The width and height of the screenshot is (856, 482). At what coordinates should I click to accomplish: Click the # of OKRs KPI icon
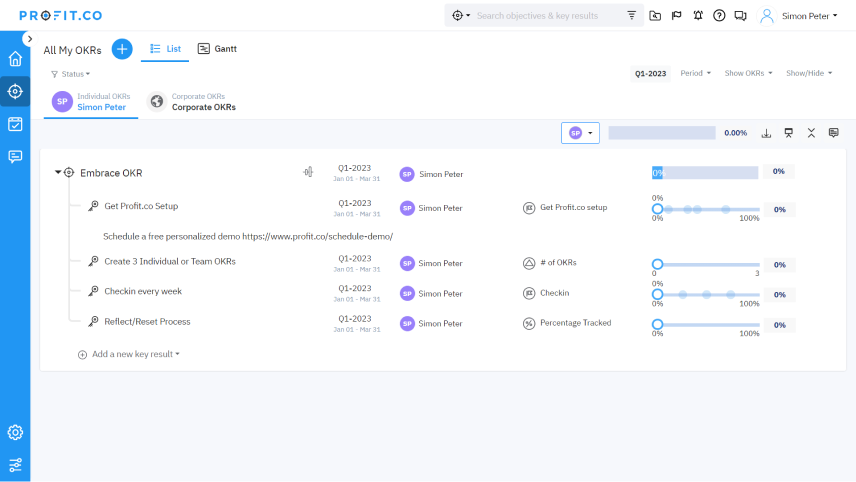(528, 264)
